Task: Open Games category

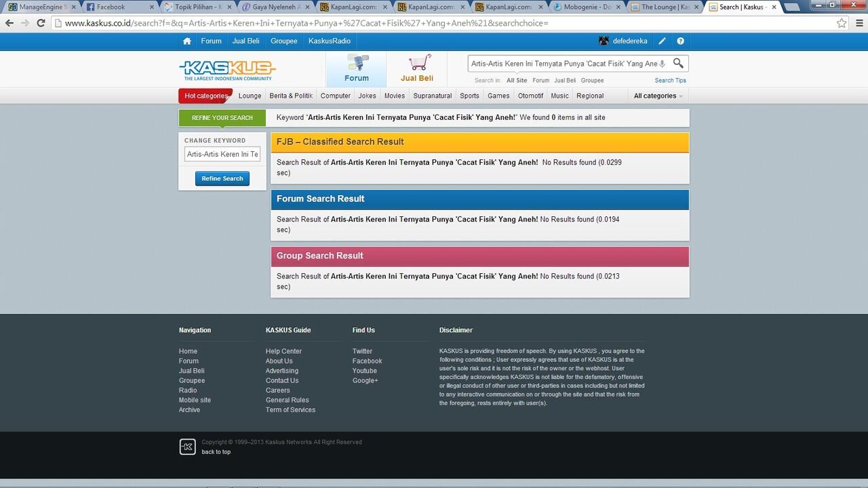Action: click(x=498, y=96)
